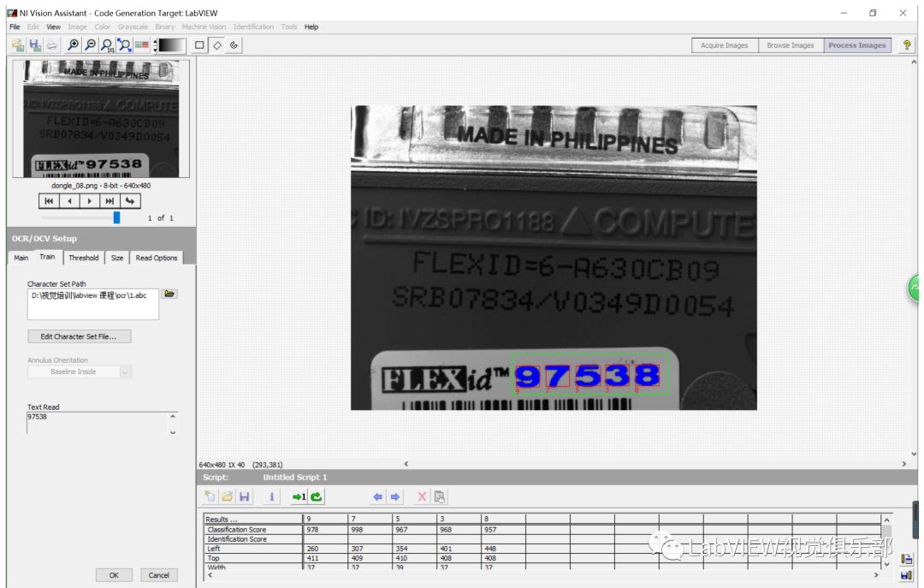Viewport: 924px width, 588px height.
Task: Click the last image navigation arrow button
Action: [x=108, y=200]
